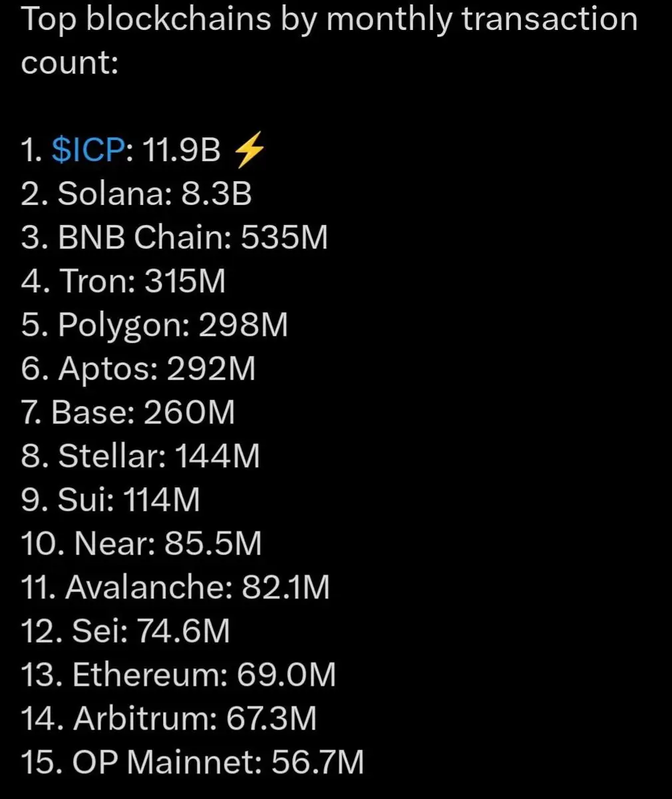Click the Ethereum: 69.0M line

coord(178,675)
